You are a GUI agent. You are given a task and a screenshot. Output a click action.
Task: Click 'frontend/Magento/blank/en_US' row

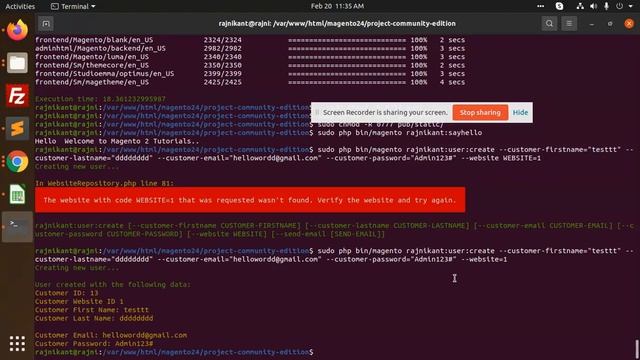(250, 40)
